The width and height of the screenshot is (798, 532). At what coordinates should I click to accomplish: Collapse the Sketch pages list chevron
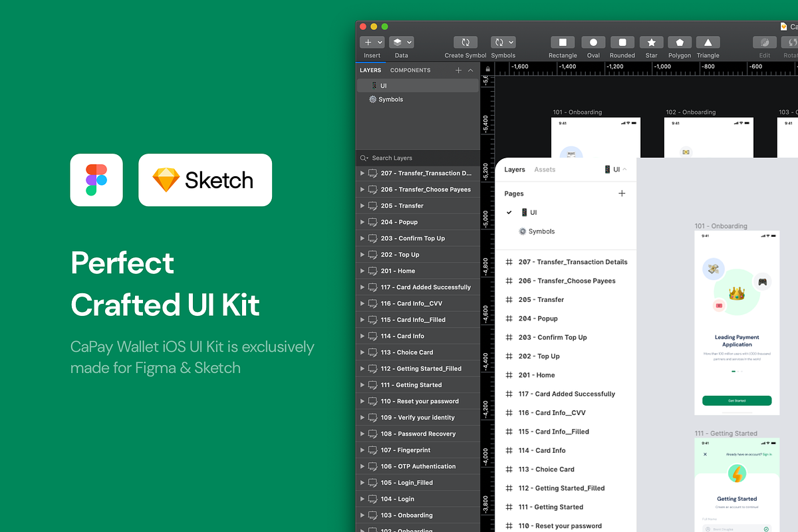(471, 70)
